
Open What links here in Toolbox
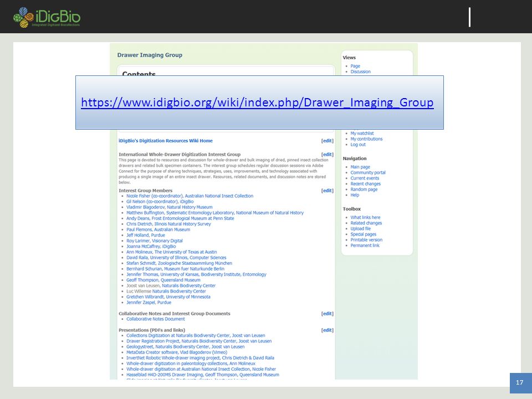click(x=365, y=217)
